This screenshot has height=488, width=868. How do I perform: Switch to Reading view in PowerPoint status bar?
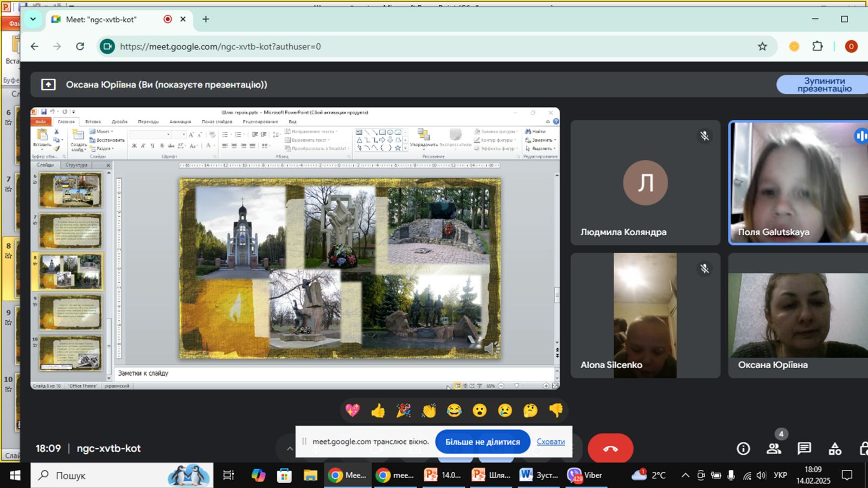coord(472,386)
